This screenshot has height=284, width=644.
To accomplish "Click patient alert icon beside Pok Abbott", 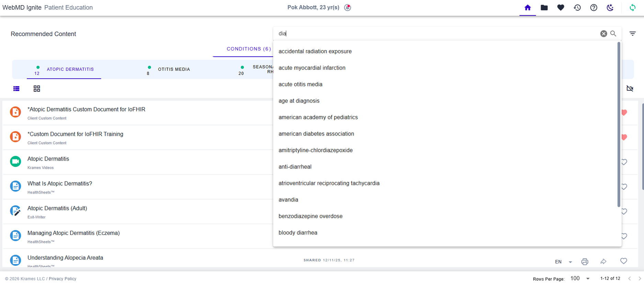I will coord(348,8).
